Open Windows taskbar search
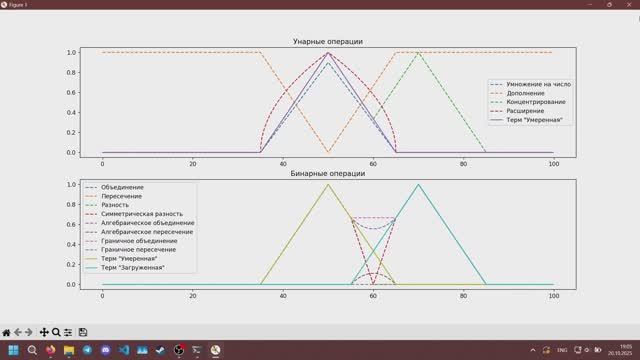640x360 pixels. point(32,350)
